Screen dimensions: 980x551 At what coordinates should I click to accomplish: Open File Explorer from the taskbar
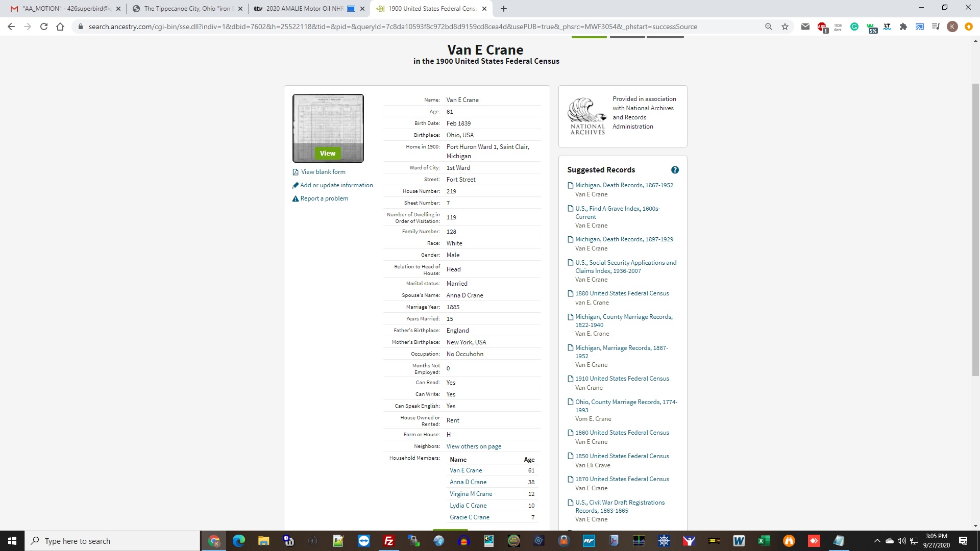[263, 541]
